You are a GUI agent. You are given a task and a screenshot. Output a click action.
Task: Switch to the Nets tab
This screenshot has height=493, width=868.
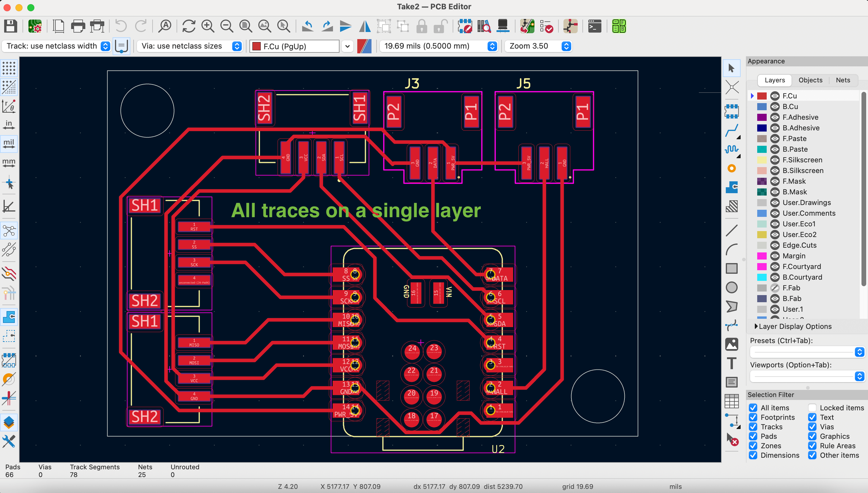[x=843, y=80]
